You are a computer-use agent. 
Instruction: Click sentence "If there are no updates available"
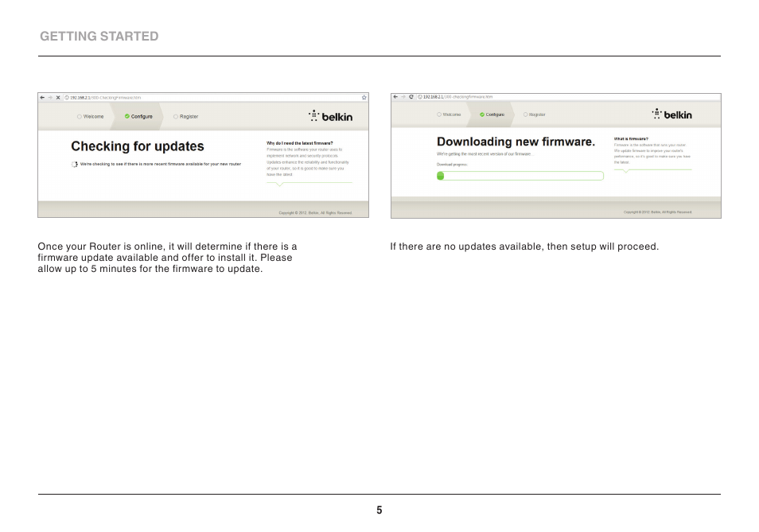coord(524,247)
